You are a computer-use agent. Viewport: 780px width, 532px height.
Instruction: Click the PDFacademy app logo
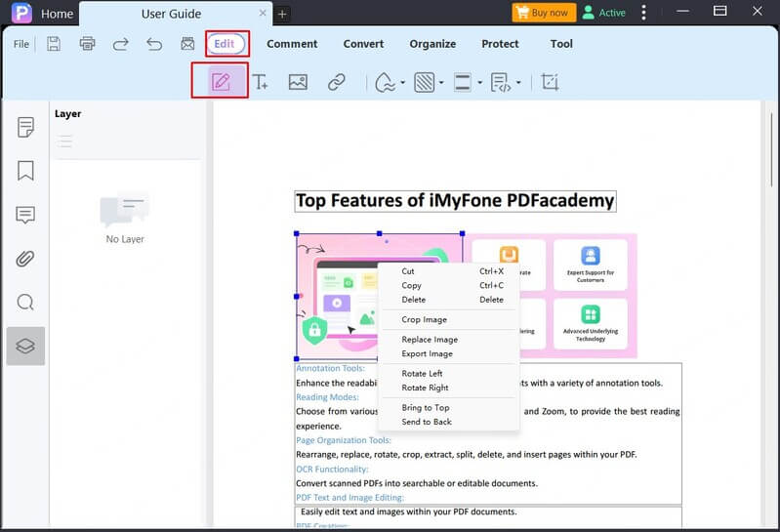21,13
